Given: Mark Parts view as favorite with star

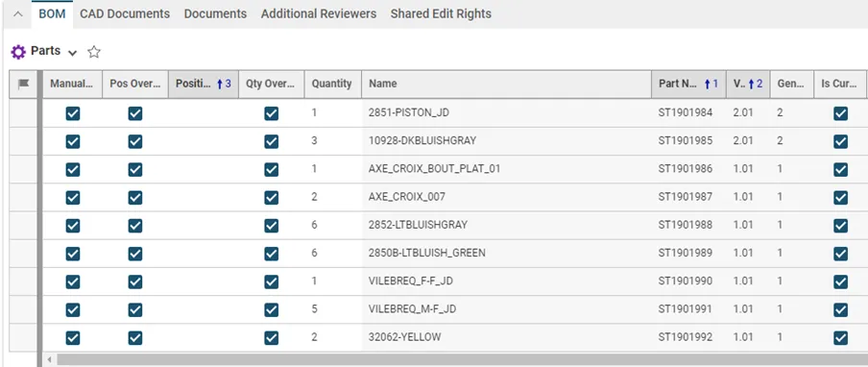Looking at the screenshot, I should pyautogui.click(x=94, y=52).
